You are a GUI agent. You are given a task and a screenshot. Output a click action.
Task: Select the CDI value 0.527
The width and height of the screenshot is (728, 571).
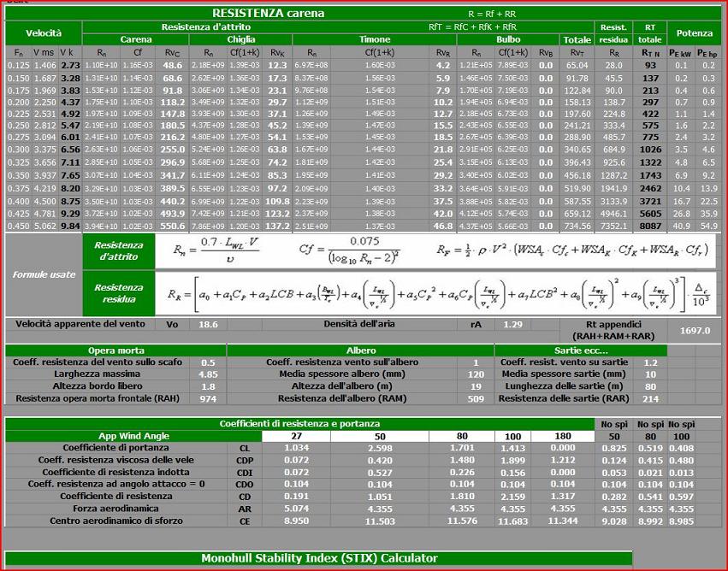[x=380, y=472]
